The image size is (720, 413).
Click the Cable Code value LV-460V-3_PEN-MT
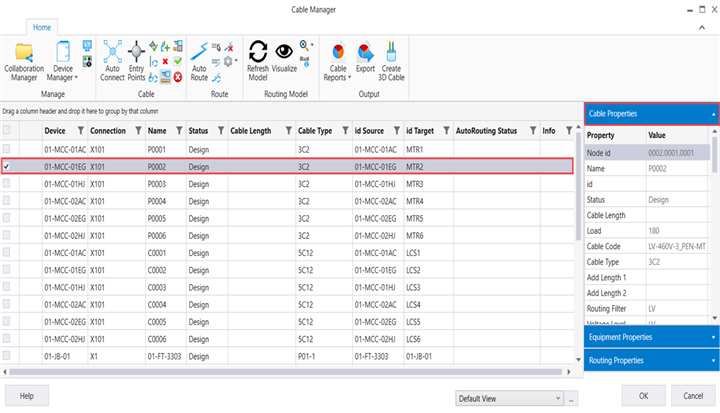tap(677, 246)
